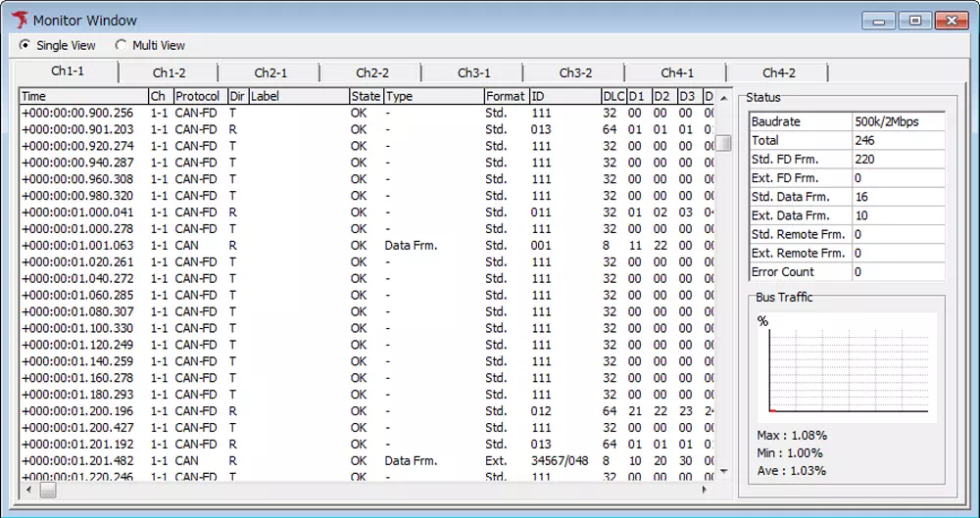This screenshot has width=980, height=518.
Task: Click the ID column header
Action: 563,97
